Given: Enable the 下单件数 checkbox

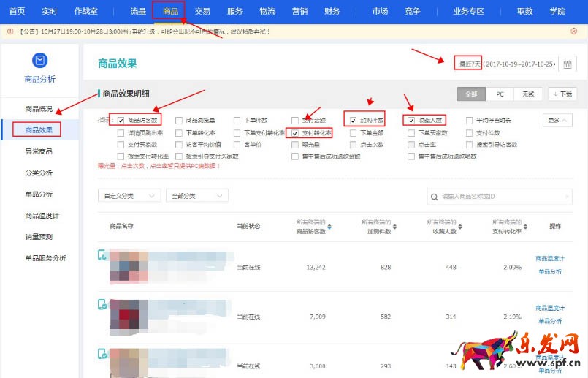Looking at the screenshot, I should [237, 120].
